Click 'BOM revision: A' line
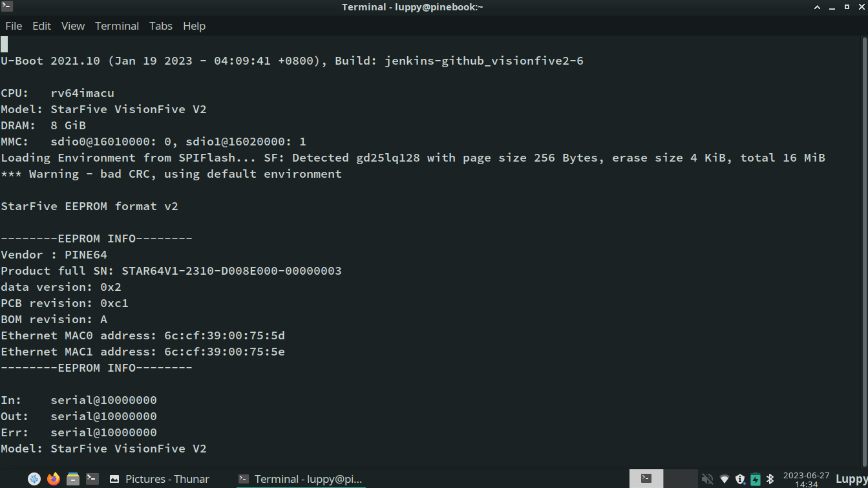868x488 pixels. point(54,319)
